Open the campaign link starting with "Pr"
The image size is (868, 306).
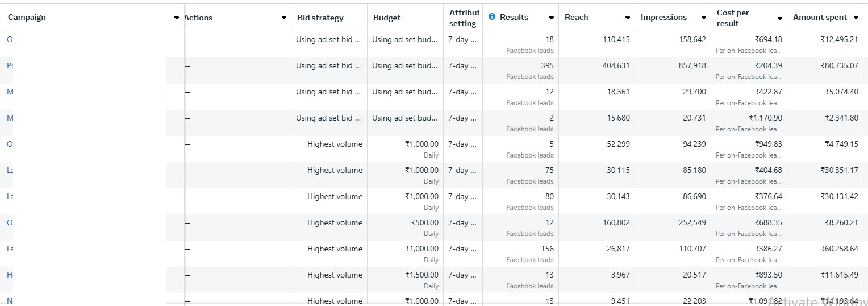10,65
